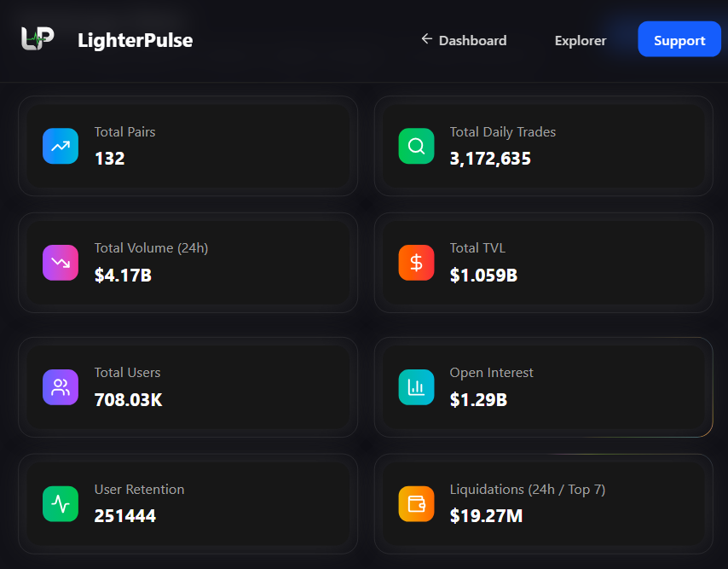
Task: Click the back arrow beside Dashboard
Action: point(427,39)
